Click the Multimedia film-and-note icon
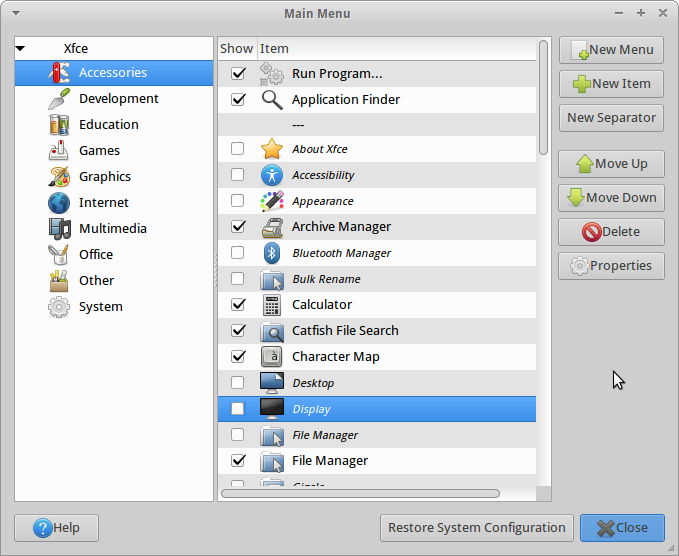 pyautogui.click(x=59, y=229)
